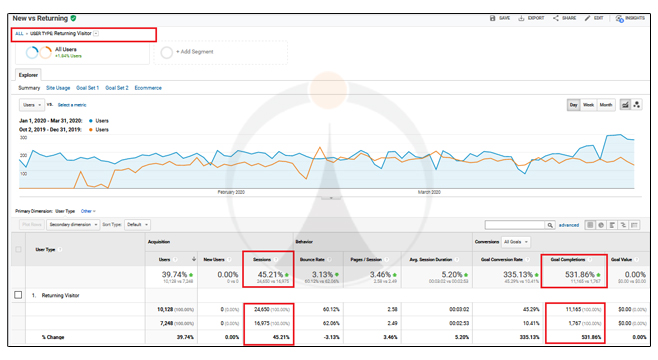Click the Share icon
658x360 pixels.
pyautogui.click(x=556, y=18)
